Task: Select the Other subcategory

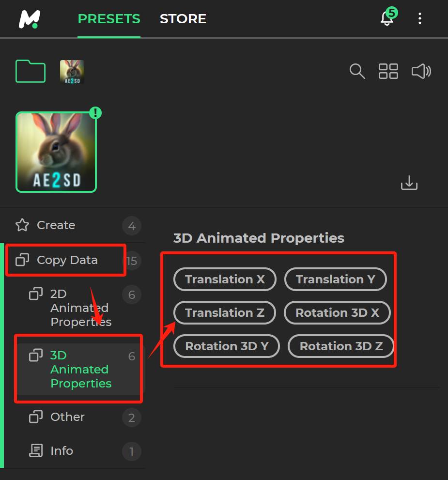Action: 67,417
